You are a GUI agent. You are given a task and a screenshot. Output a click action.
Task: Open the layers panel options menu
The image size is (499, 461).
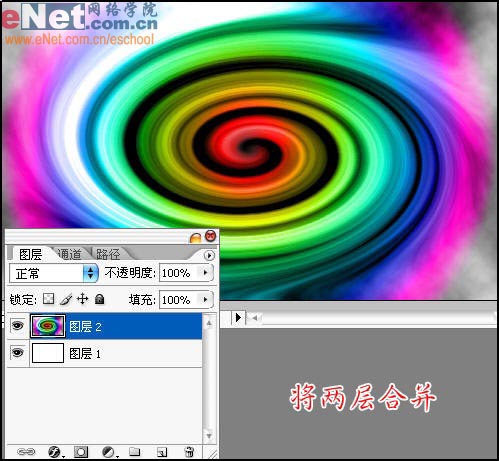(209, 255)
